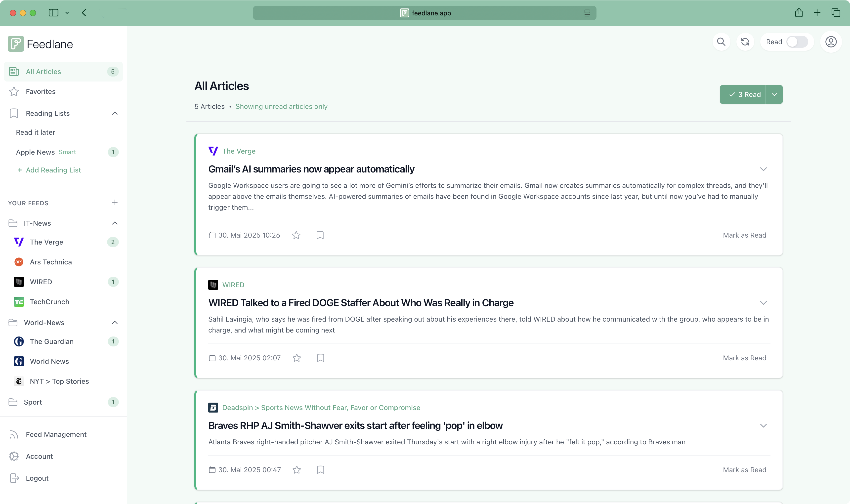Click the WIRED Talked to DOGE headline
Image resolution: width=850 pixels, height=504 pixels.
pyautogui.click(x=361, y=303)
